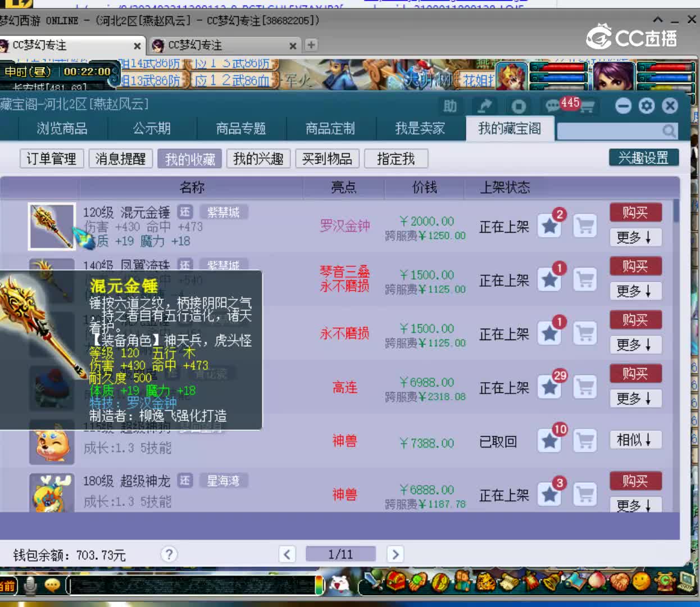Switch to 我是卖家 tab
The width and height of the screenshot is (700, 607).
coord(420,129)
